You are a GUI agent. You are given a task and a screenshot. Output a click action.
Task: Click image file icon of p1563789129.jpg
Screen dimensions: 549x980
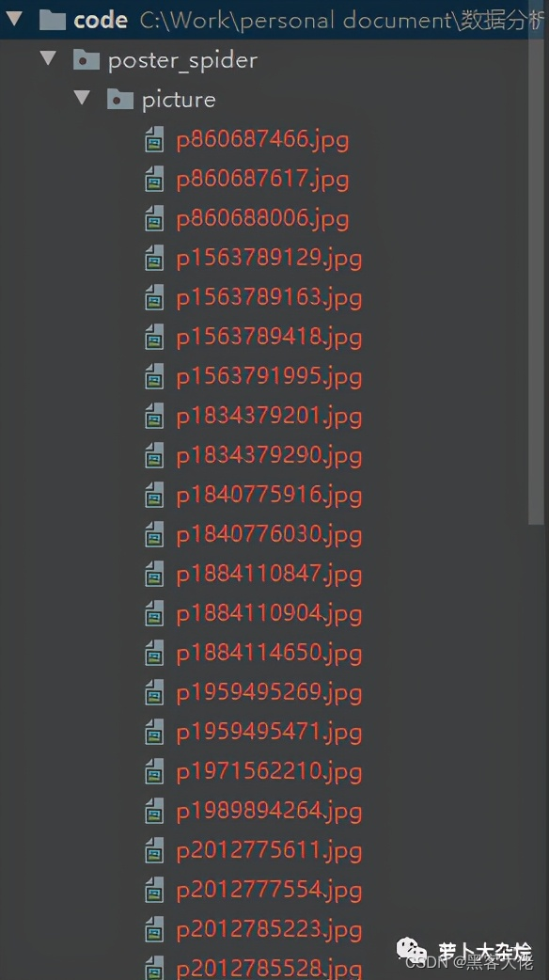point(154,258)
